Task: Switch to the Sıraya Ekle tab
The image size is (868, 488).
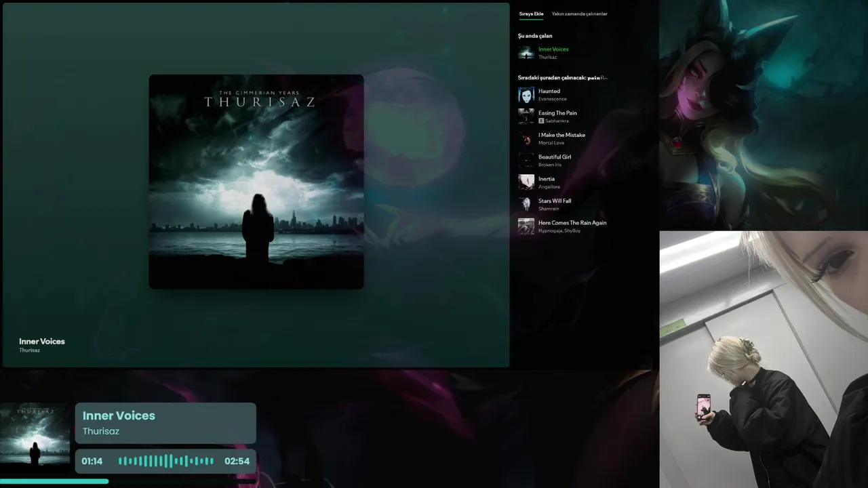Action: (531, 14)
